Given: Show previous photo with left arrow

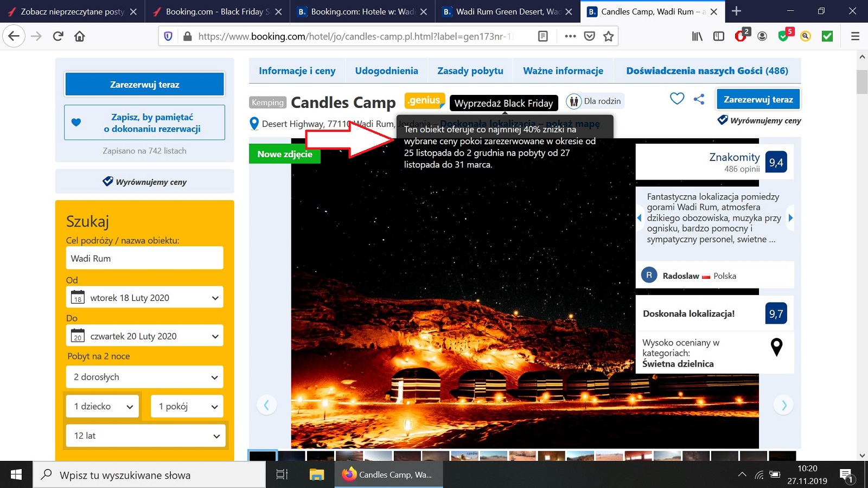Looking at the screenshot, I should (x=266, y=405).
